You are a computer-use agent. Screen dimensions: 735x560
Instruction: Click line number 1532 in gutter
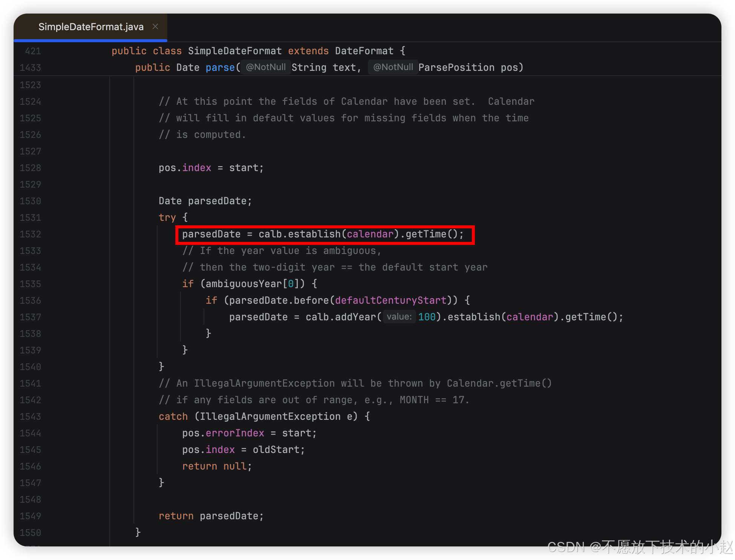pos(30,234)
